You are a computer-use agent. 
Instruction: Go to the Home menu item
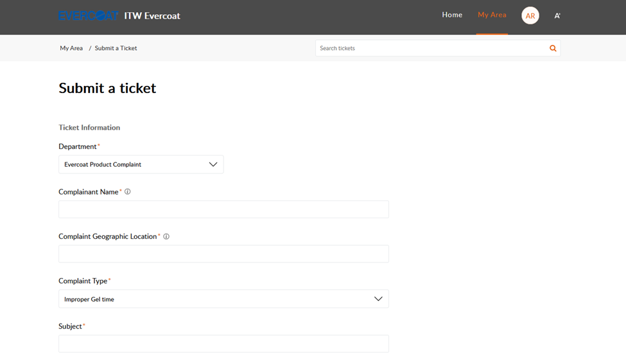coord(452,15)
